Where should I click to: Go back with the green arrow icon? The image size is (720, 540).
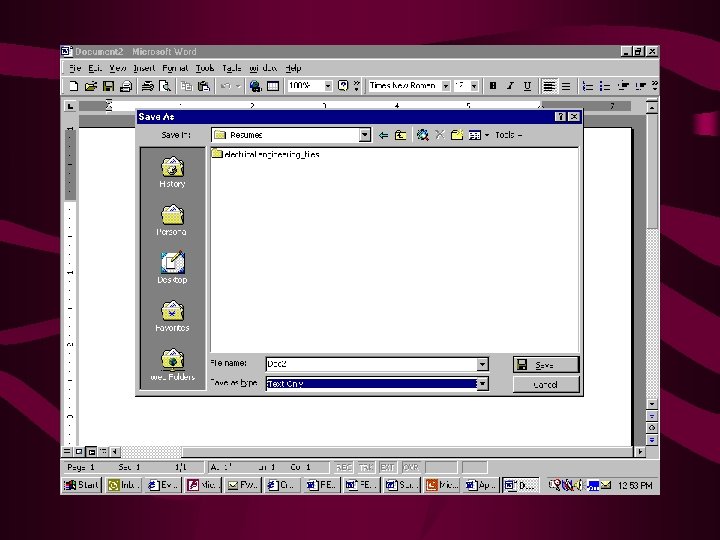tap(383, 135)
